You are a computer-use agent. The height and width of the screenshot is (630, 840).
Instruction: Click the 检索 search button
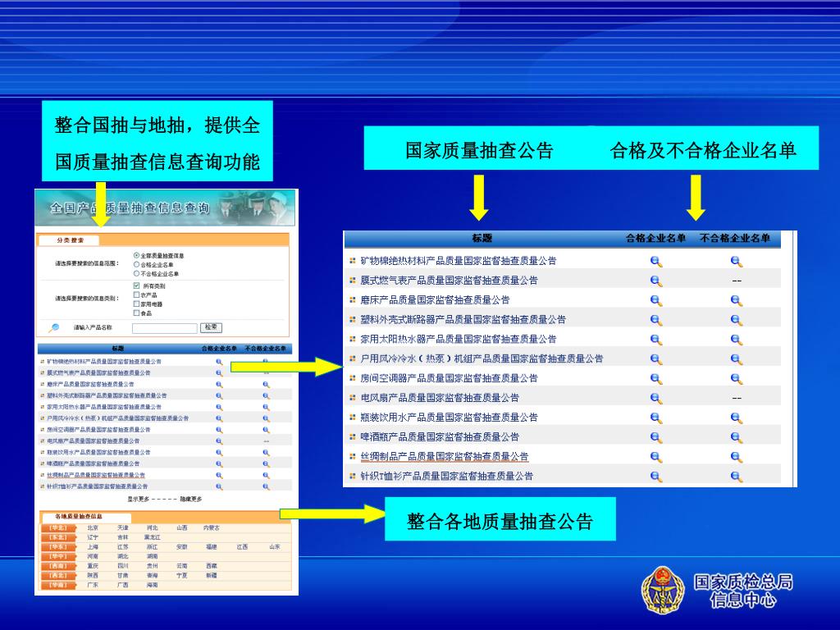click(211, 327)
